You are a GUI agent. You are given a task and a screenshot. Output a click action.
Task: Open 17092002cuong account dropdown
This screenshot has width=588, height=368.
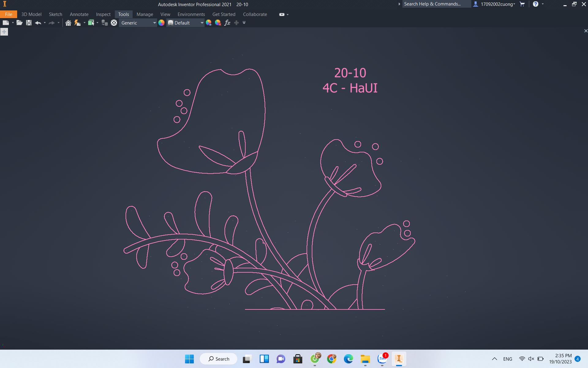pos(498,4)
